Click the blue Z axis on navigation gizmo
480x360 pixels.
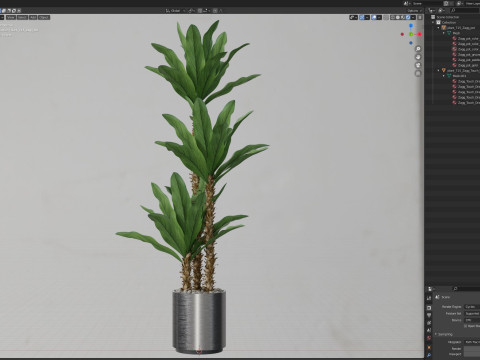[411, 25]
